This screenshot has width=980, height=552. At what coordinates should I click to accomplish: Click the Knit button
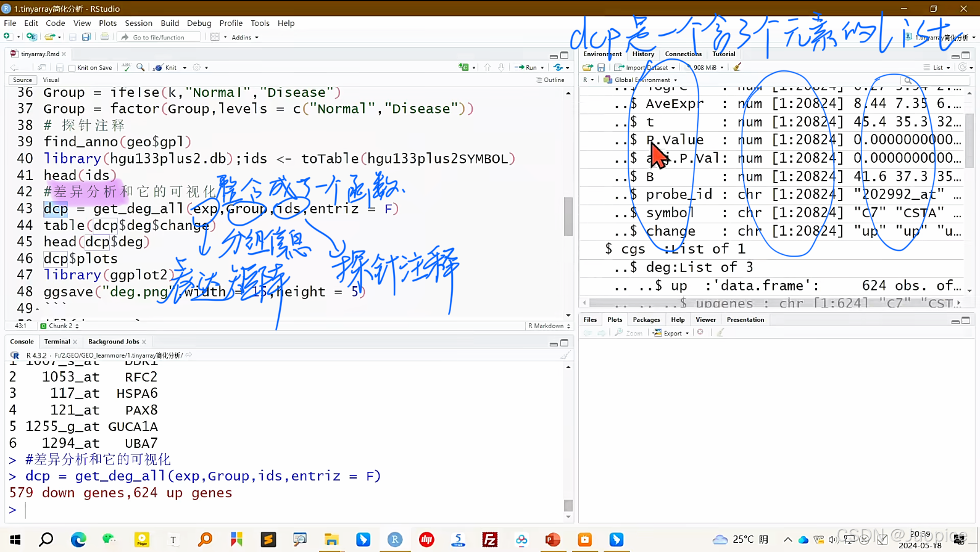pos(166,67)
